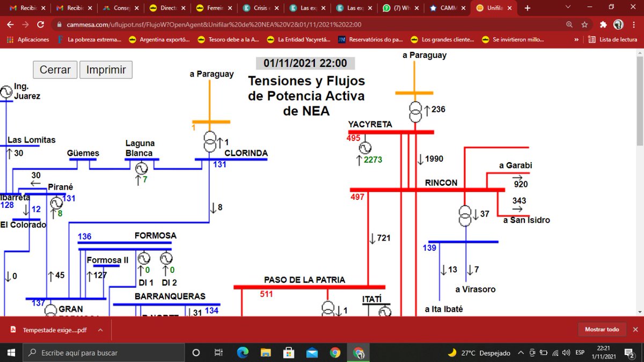644x362 pixels.
Task: Click the Imprimir button
Action: (x=106, y=70)
